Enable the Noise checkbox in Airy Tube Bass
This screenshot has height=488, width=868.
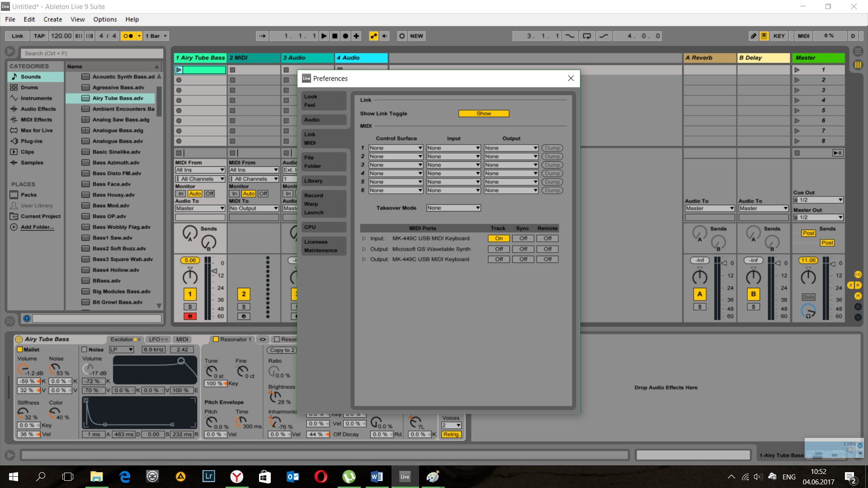pyautogui.click(x=84, y=350)
